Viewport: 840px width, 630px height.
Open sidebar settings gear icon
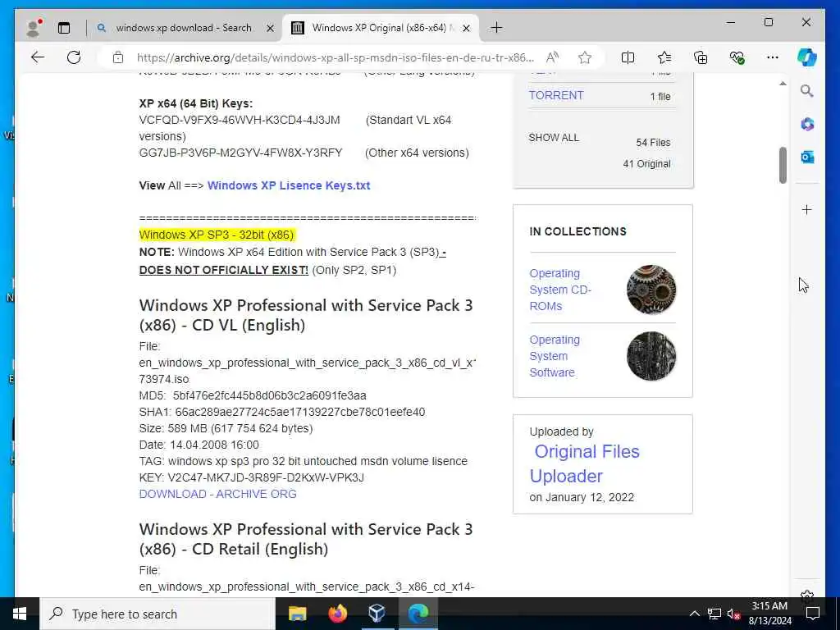point(807,595)
